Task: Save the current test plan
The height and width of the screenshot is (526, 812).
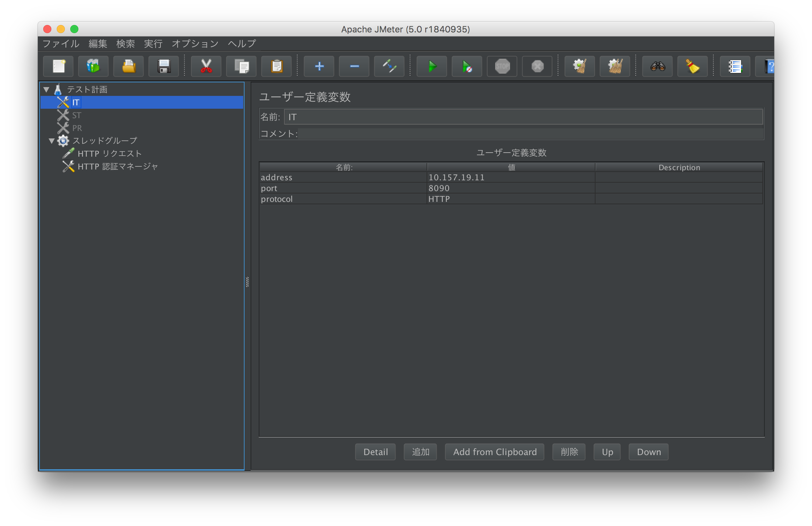Action: [x=163, y=66]
